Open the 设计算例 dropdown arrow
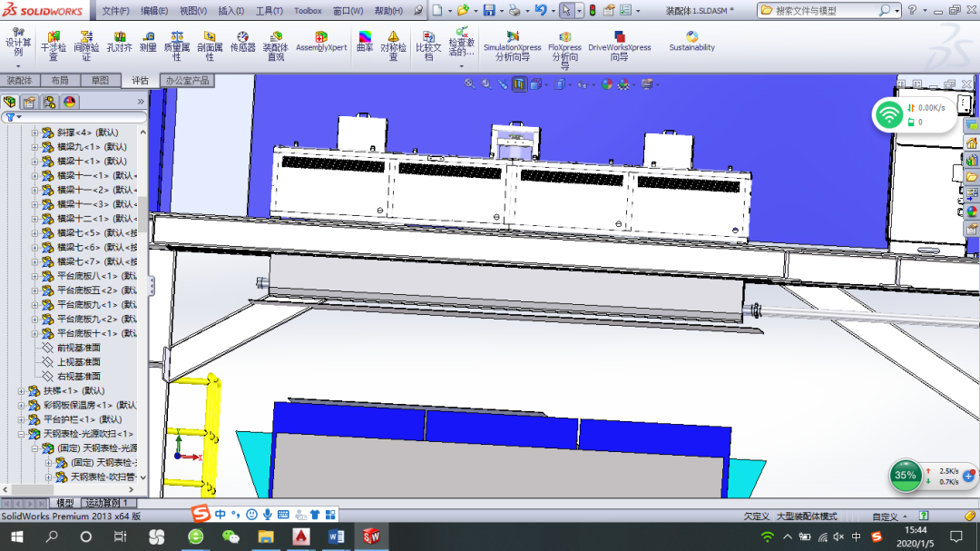980x551 pixels. point(18,65)
